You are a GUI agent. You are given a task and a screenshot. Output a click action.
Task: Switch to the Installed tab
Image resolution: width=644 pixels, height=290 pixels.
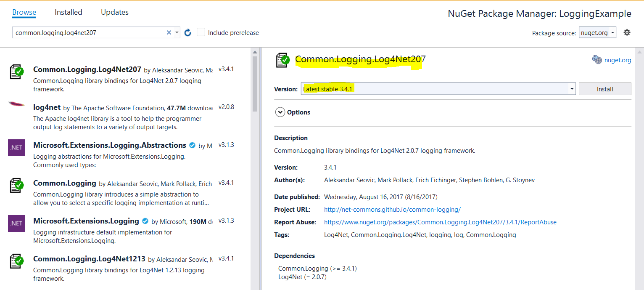tap(68, 12)
